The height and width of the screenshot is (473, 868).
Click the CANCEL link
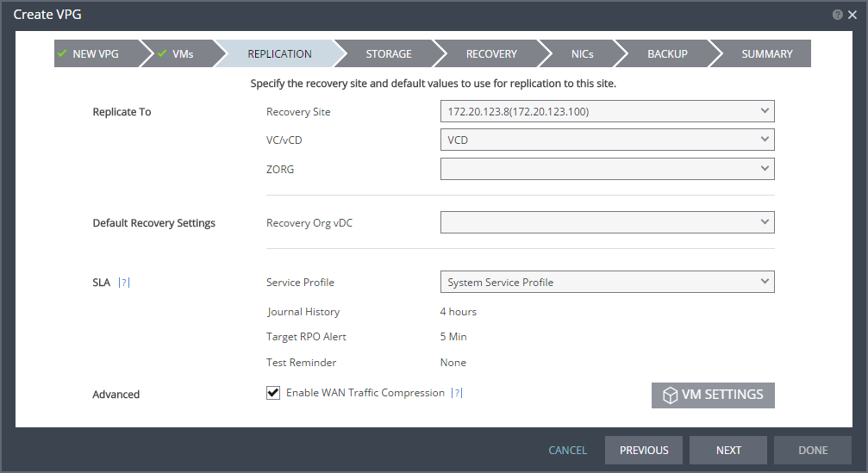click(567, 451)
